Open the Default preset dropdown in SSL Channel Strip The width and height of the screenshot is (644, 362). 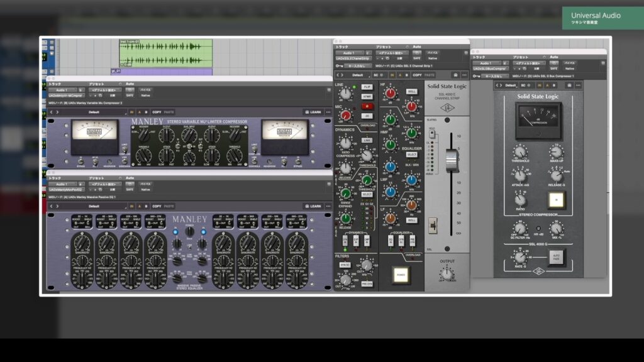[x=359, y=75]
